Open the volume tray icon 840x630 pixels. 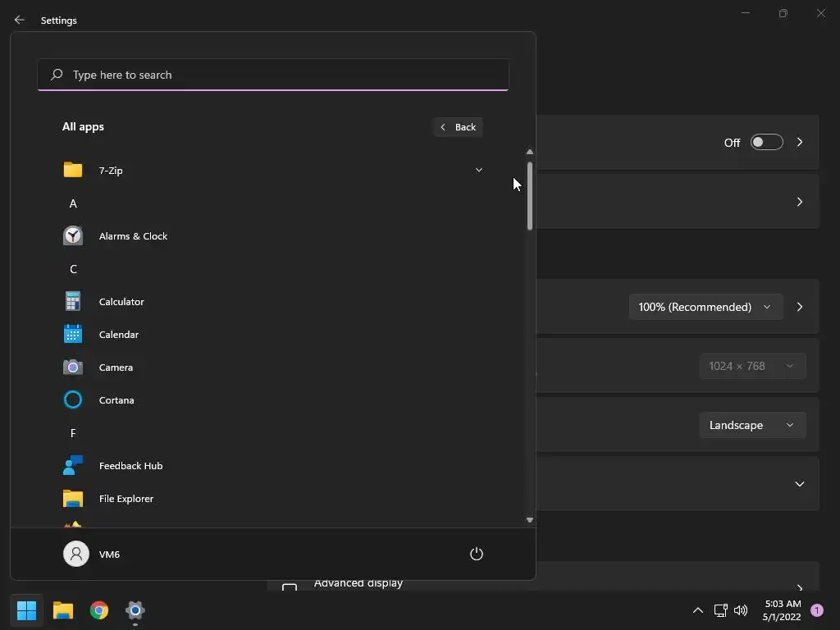pyautogui.click(x=741, y=610)
